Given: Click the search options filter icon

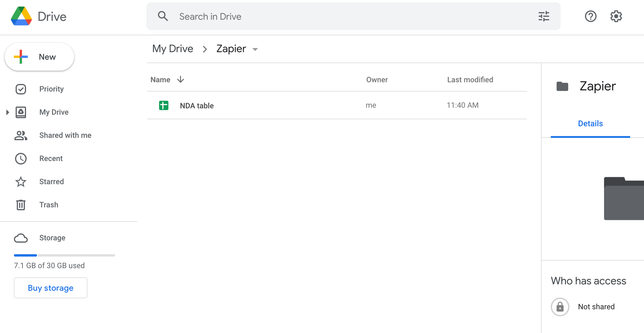Looking at the screenshot, I should pyautogui.click(x=544, y=17).
